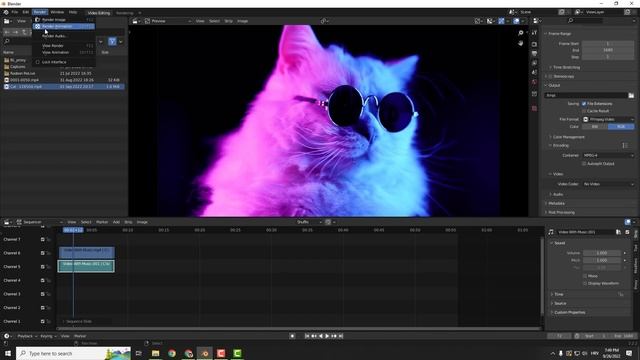640x360 pixels.
Task: Enable Cache Result checkbox
Action: tap(584, 111)
